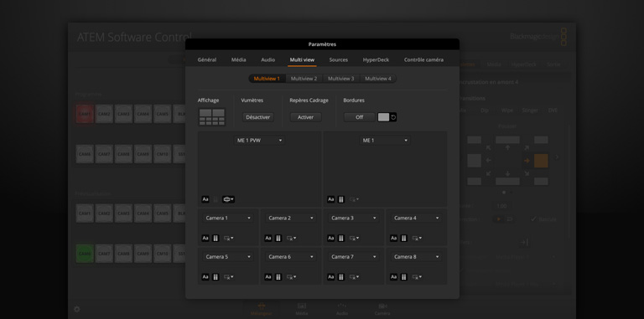
Task: Toggle the label icon in ME 1 pane
Action: pos(331,199)
